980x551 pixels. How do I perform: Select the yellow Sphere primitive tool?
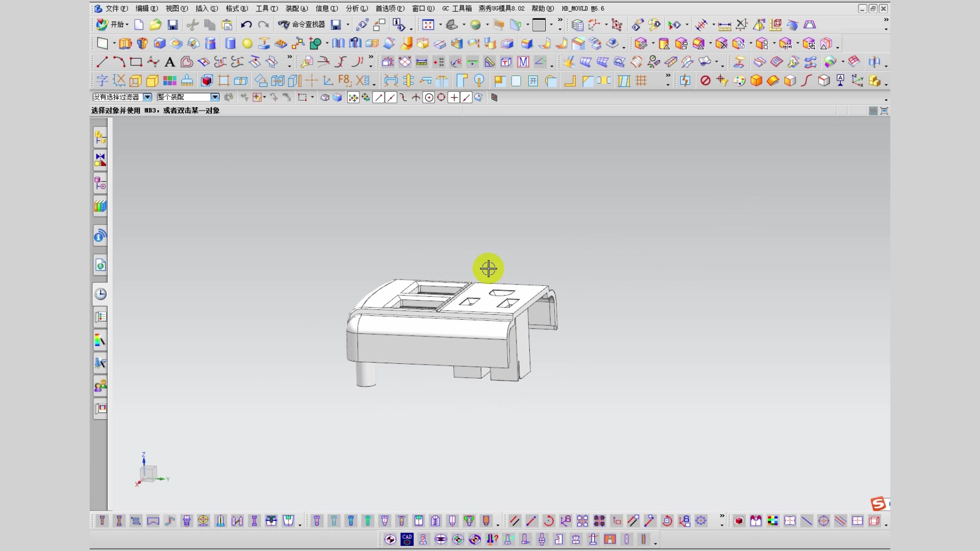click(x=248, y=43)
